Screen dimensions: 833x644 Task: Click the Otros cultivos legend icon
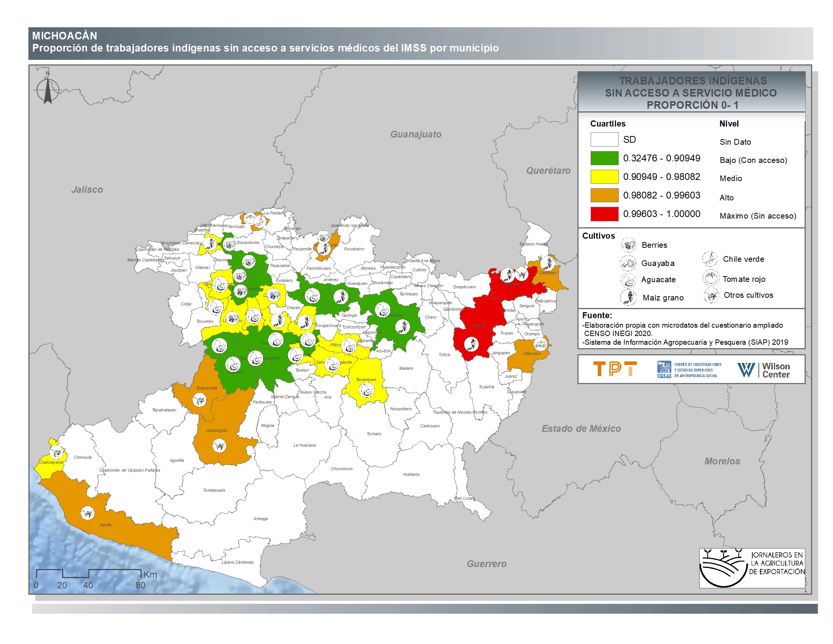(711, 296)
